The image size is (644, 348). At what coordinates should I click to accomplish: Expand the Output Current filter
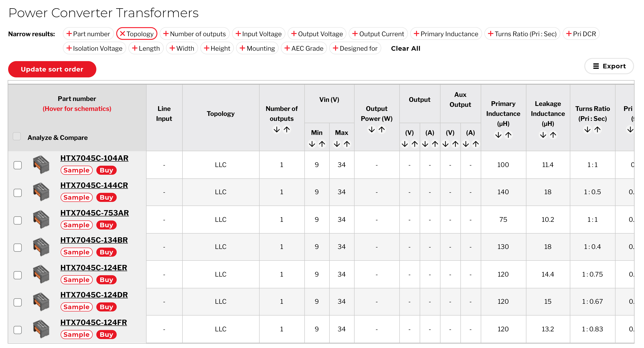point(378,34)
